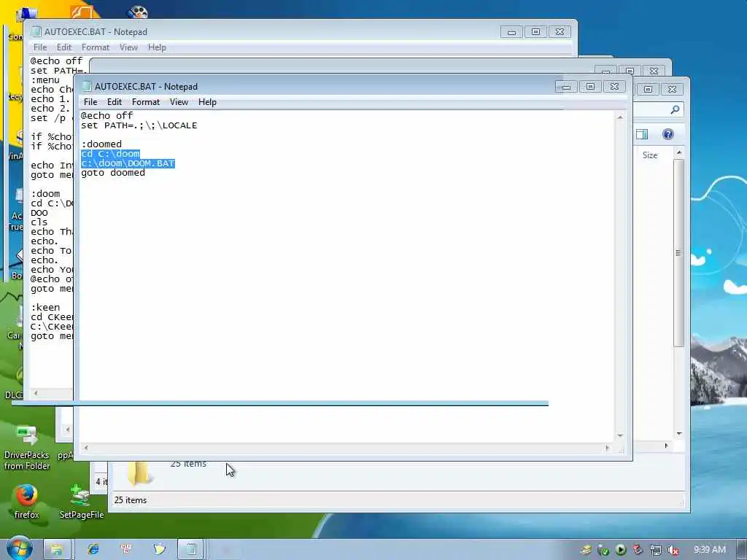This screenshot has height=560, width=747.
Task: Click the 9:39 AM clock
Action: tap(709, 550)
